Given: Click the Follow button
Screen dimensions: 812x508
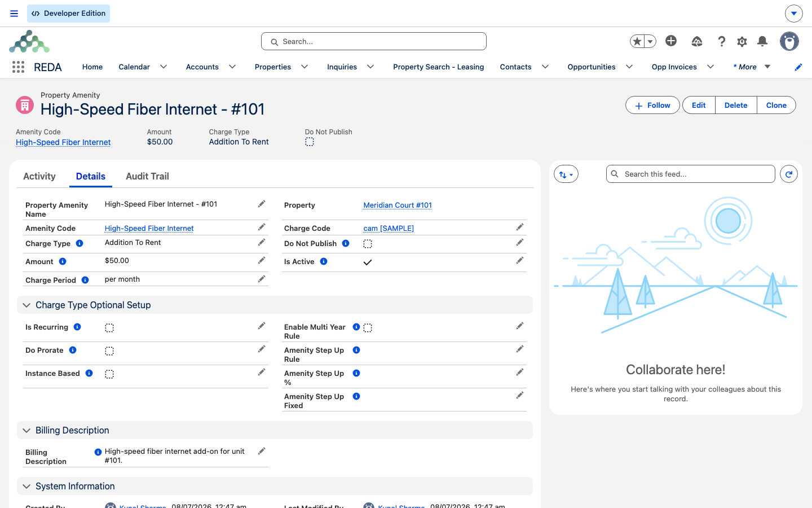Looking at the screenshot, I should (x=652, y=105).
